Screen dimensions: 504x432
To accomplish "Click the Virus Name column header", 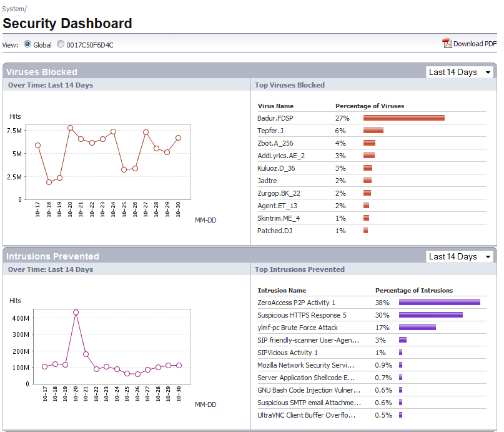I will (275, 106).
